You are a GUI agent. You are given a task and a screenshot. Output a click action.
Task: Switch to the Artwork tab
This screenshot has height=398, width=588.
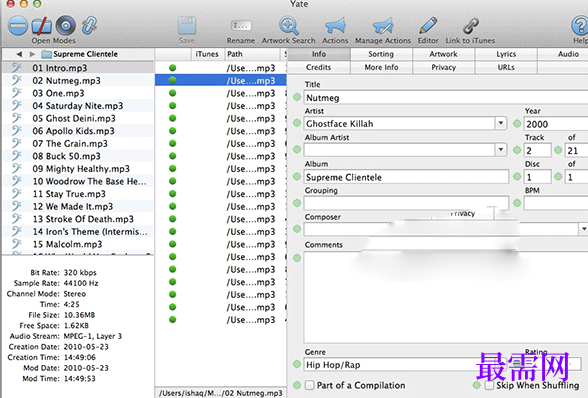[443, 54]
